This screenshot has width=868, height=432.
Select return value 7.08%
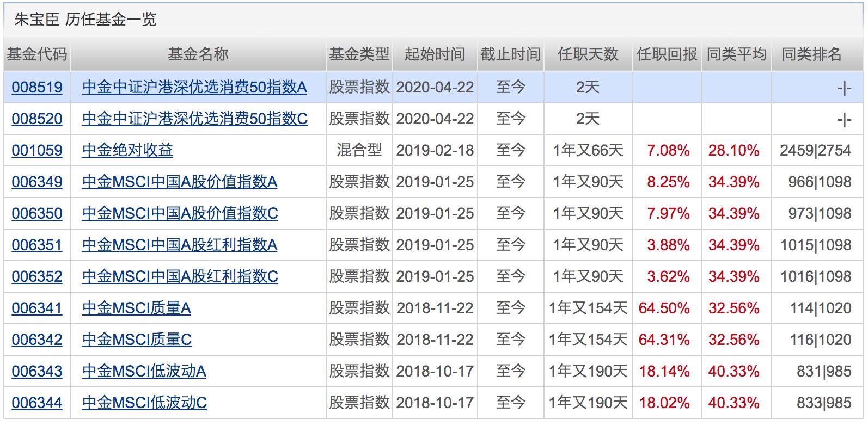pos(668,150)
